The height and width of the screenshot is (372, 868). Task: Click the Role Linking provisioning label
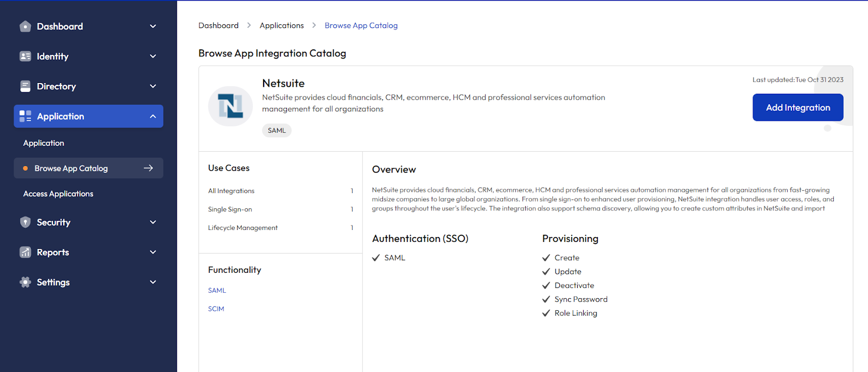click(x=576, y=313)
